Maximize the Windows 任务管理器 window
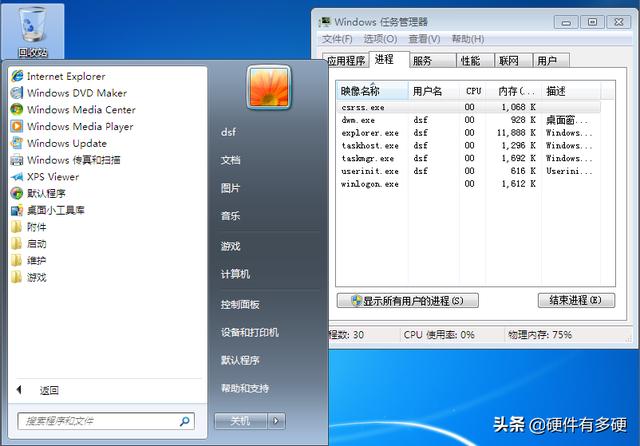640x446 pixels. 592,22
